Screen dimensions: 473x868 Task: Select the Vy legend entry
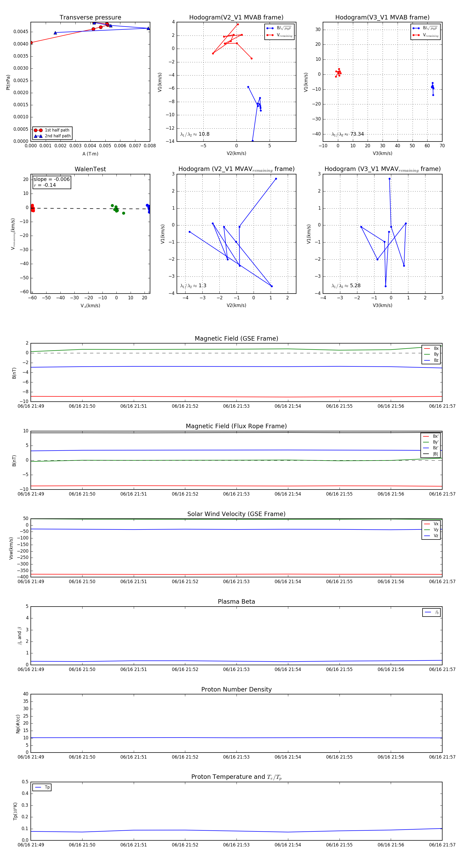tap(431, 530)
